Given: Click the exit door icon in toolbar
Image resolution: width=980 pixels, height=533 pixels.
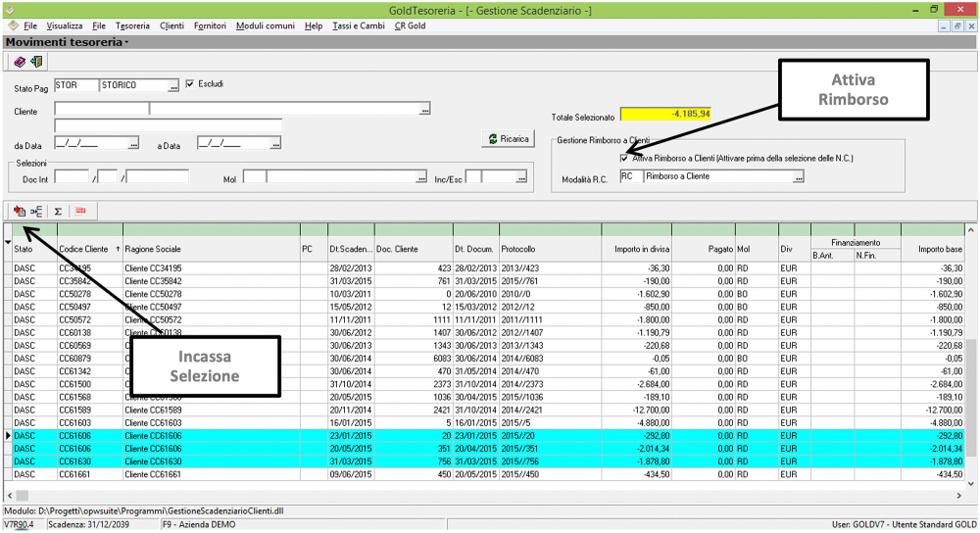Looking at the screenshot, I should pyautogui.click(x=35, y=62).
